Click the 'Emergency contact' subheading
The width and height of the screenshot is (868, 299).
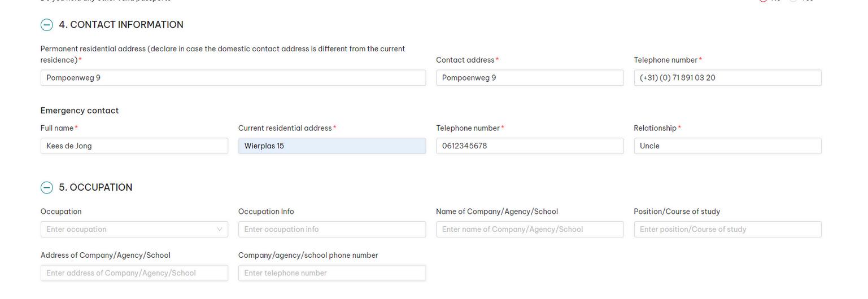tap(79, 111)
